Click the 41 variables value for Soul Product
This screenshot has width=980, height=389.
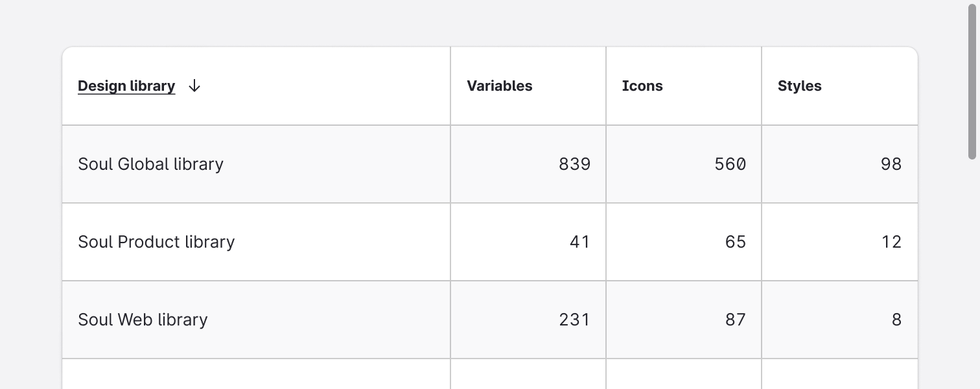pyautogui.click(x=580, y=242)
